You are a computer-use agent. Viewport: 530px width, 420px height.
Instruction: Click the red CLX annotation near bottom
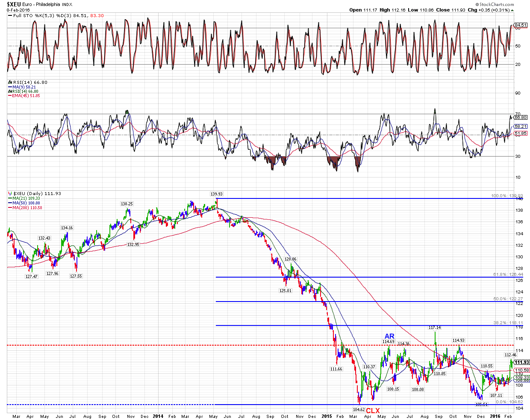(373, 411)
